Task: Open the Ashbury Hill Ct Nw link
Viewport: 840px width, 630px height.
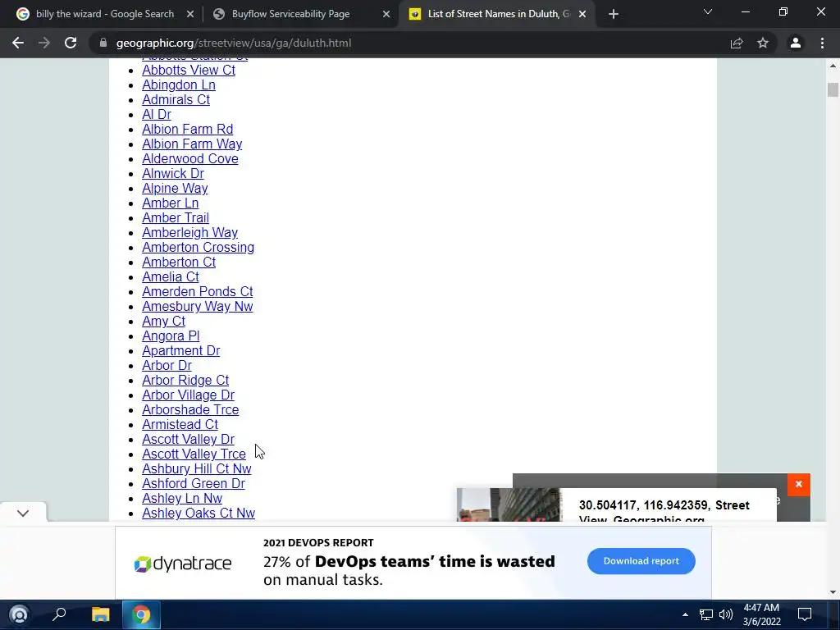Action: (x=197, y=468)
